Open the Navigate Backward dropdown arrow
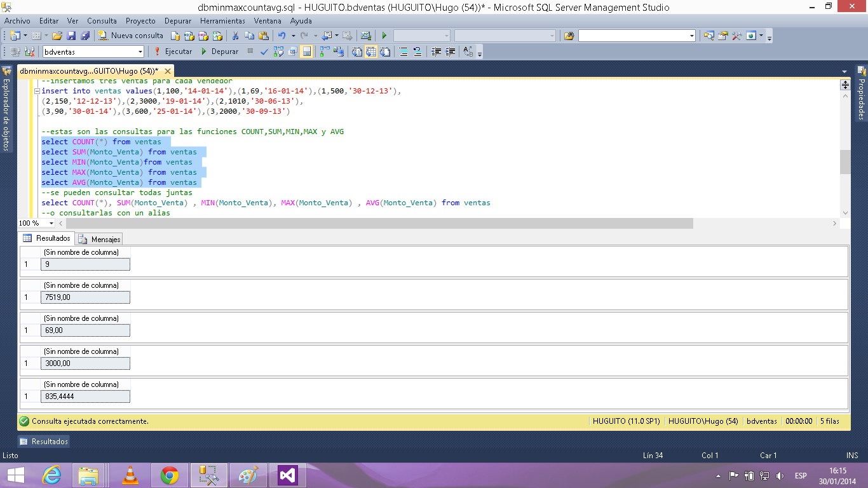This screenshot has height=488, width=868. [337, 36]
